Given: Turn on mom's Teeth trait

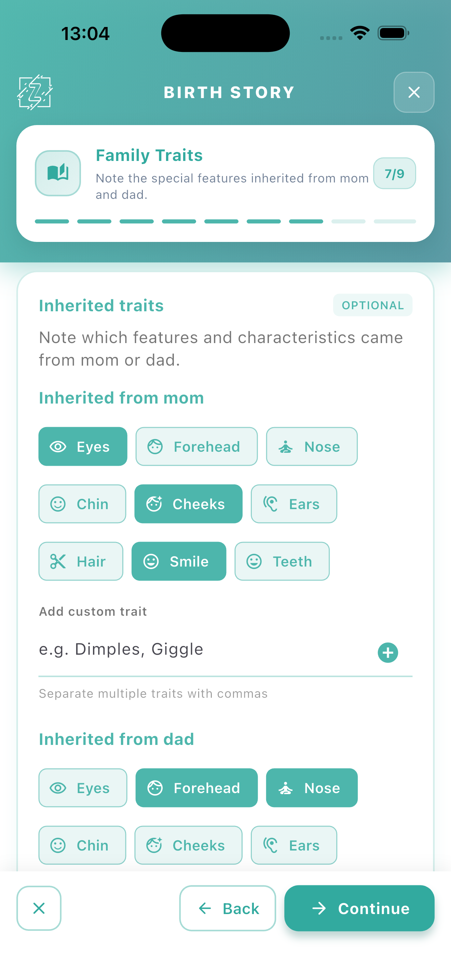Looking at the screenshot, I should (282, 561).
